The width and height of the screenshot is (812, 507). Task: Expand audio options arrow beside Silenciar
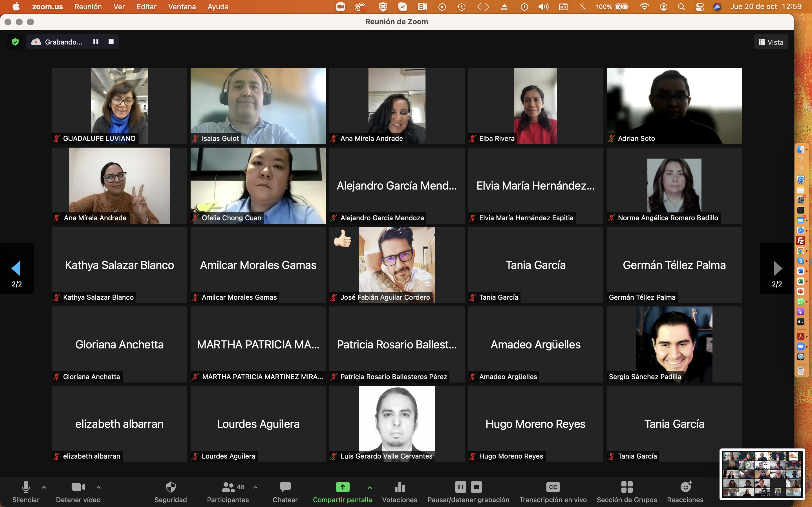click(44, 487)
